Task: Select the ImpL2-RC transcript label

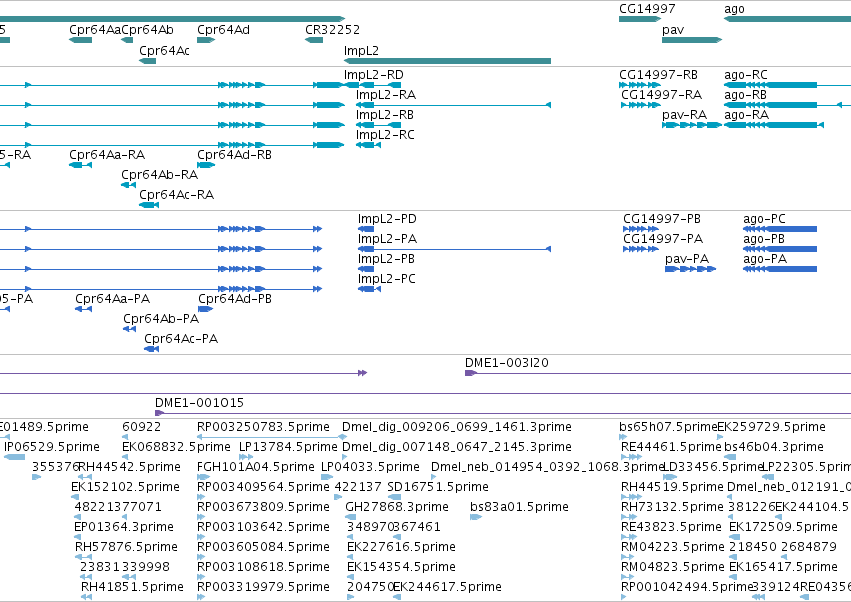Action: (x=385, y=135)
